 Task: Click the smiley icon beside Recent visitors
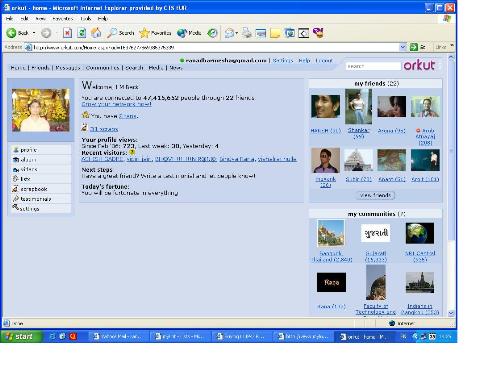132,152
